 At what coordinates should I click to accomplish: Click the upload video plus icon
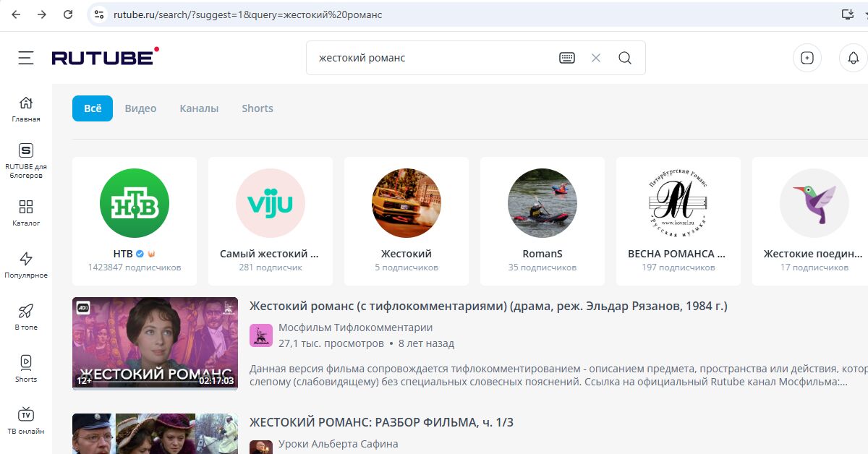click(x=807, y=58)
